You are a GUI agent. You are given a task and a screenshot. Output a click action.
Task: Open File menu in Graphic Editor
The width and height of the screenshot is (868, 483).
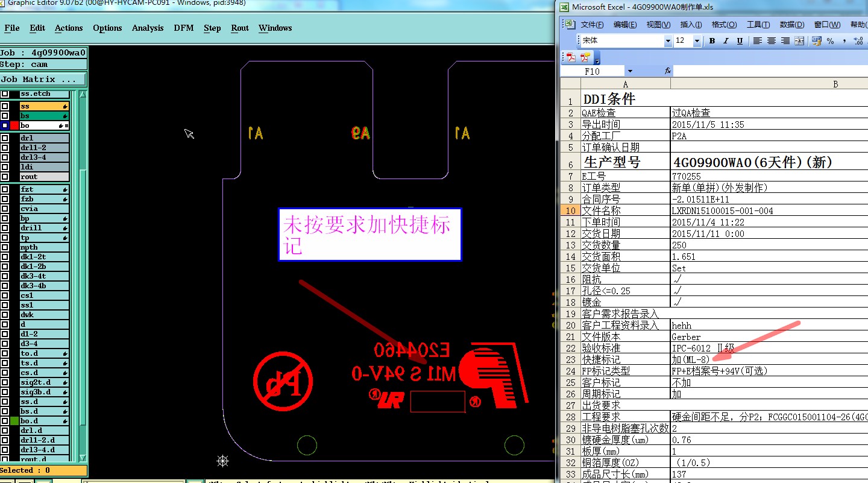coord(12,28)
